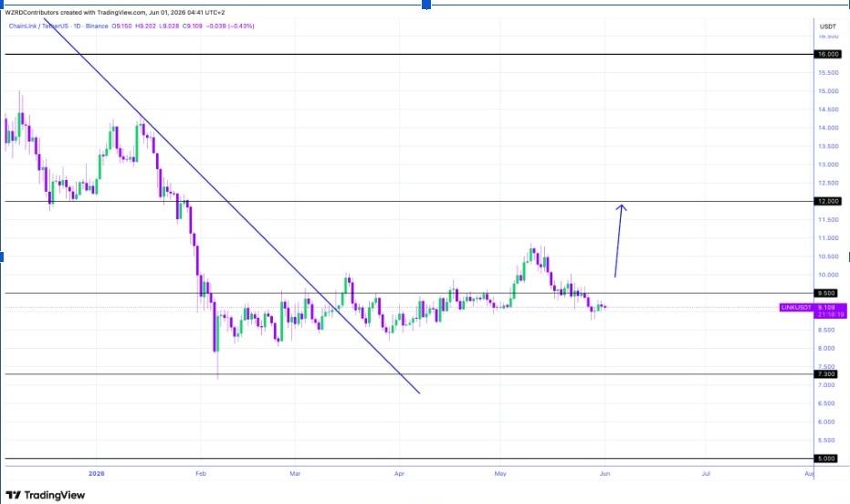Click the 9.109 current price tag
This screenshot has width=850, height=504.
click(826, 308)
